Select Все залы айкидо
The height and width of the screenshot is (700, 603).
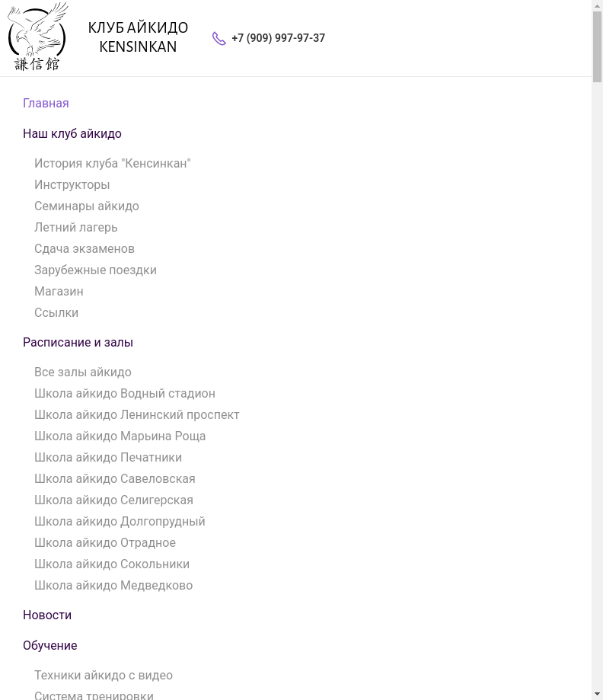coord(83,372)
